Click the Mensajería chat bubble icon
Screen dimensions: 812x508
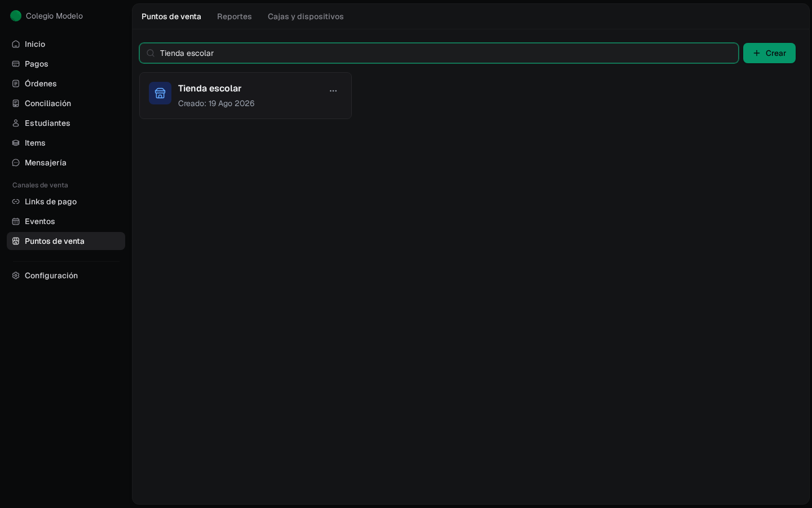[16, 163]
